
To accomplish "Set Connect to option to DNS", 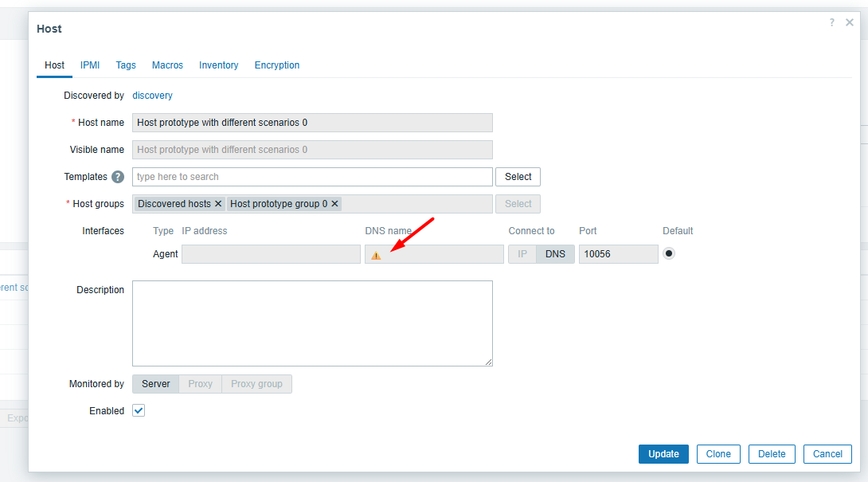I will (555, 254).
